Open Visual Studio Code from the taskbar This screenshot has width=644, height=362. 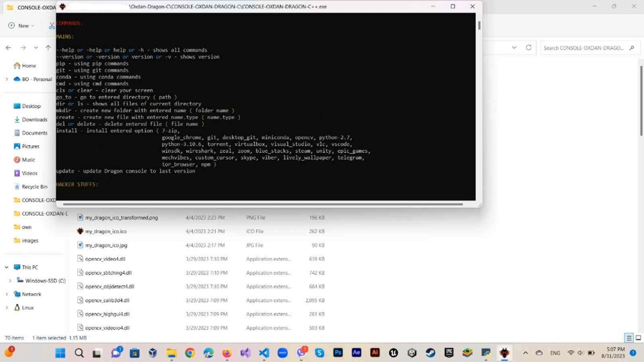(x=264, y=353)
